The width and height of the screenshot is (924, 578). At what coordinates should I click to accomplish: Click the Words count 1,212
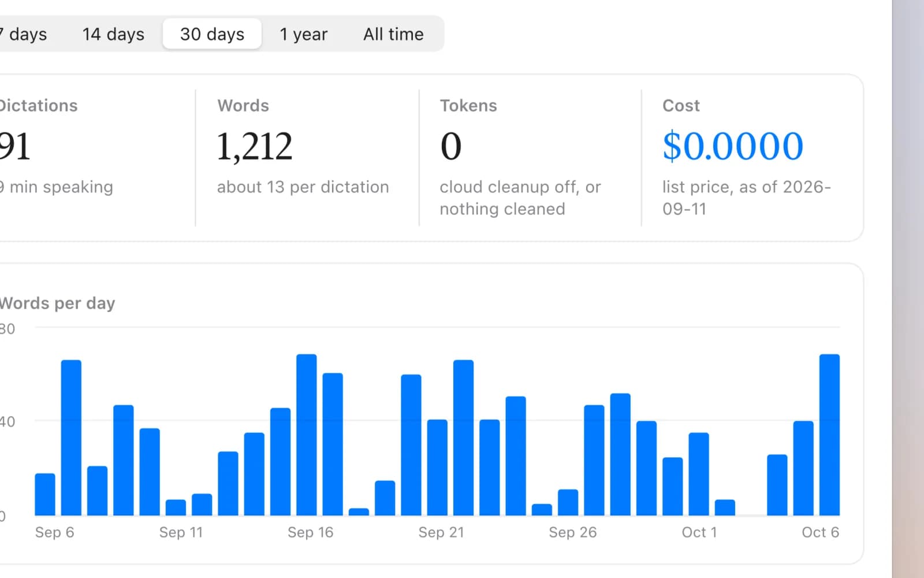(255, 146)
